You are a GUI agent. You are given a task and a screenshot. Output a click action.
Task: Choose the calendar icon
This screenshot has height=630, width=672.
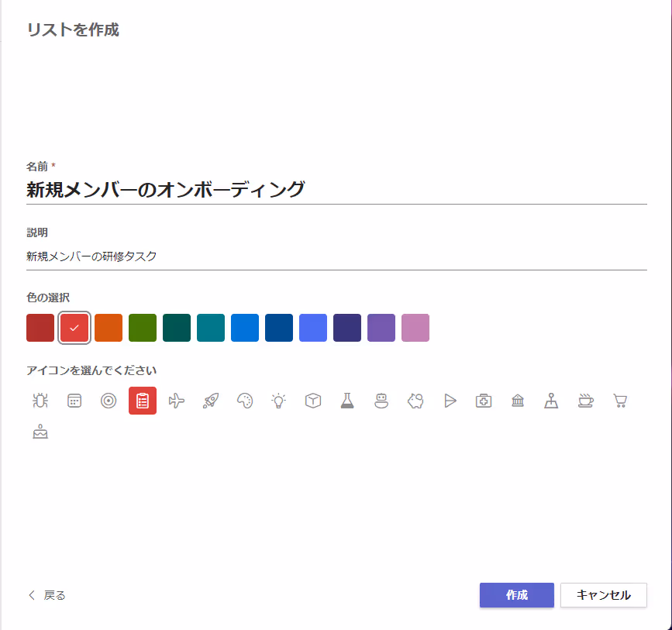click(74, 401)
